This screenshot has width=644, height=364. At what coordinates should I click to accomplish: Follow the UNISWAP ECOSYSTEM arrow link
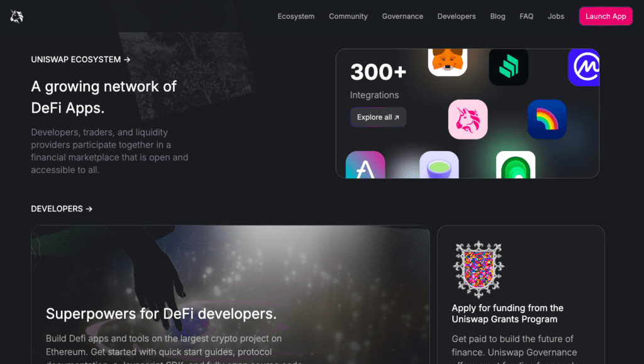pos(80,60)
